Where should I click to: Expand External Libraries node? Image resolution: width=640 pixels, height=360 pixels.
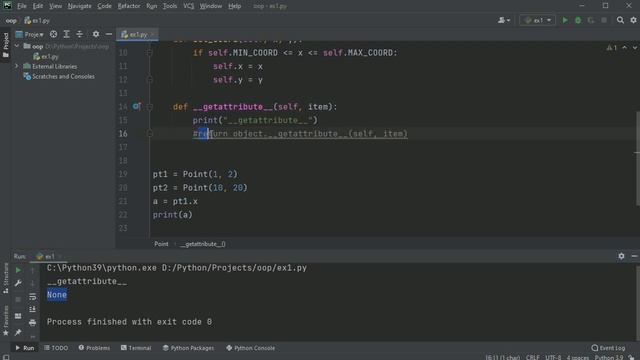(x=17, y=66)
